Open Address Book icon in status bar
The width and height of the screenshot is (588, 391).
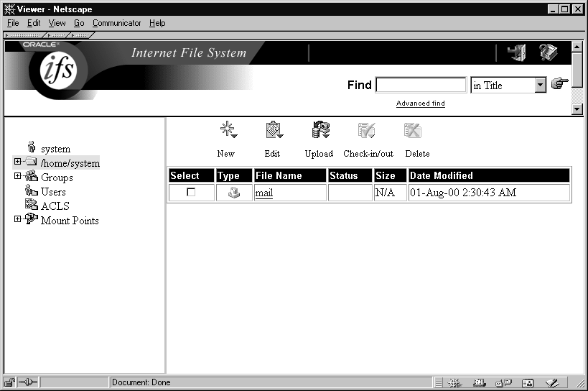(528, 383)
